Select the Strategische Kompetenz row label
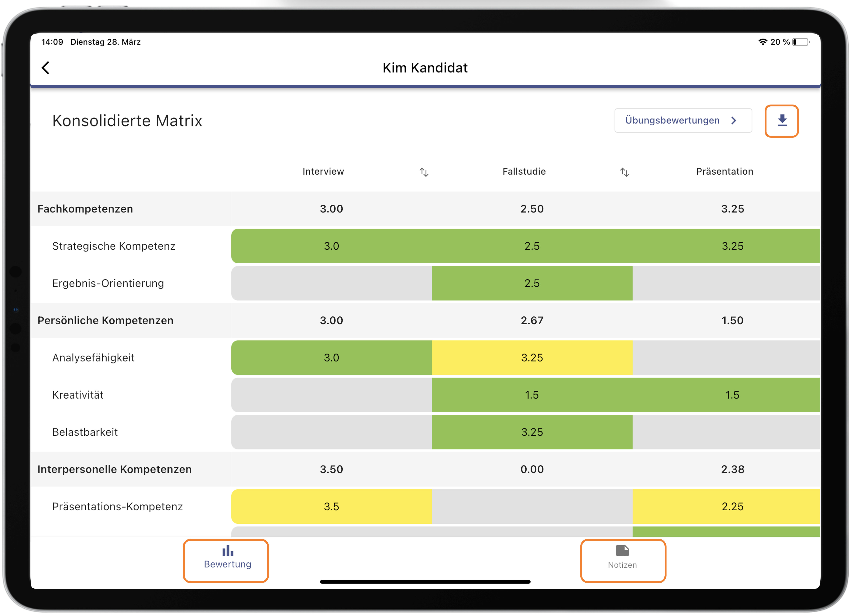This screenshot has height=616, width=850. click(114, 246)
